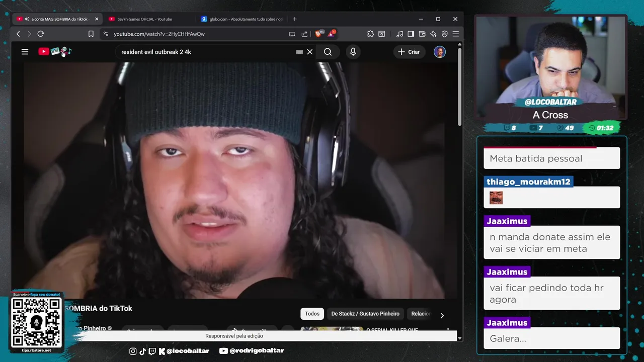Click the page search extension icon
The width and height of the screenshot is (644, 362).
(x=382, y=34)
